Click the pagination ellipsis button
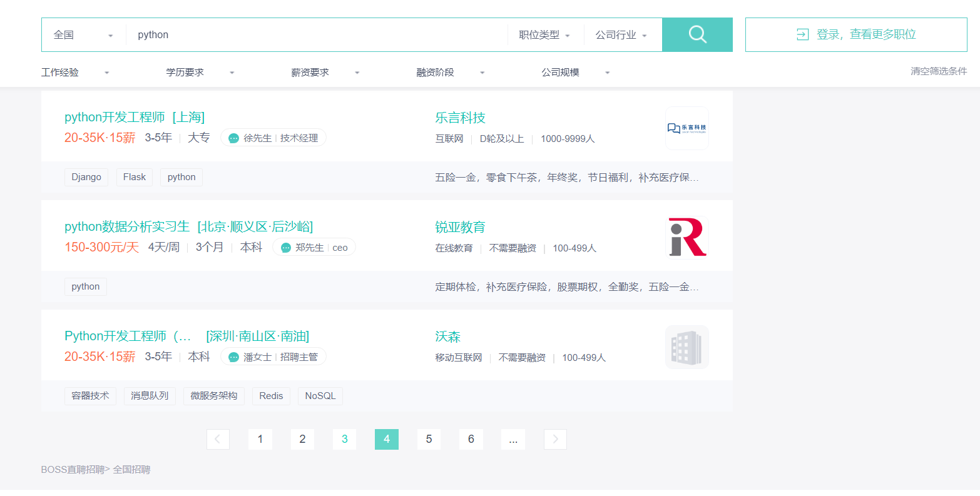 coord(513,439)
